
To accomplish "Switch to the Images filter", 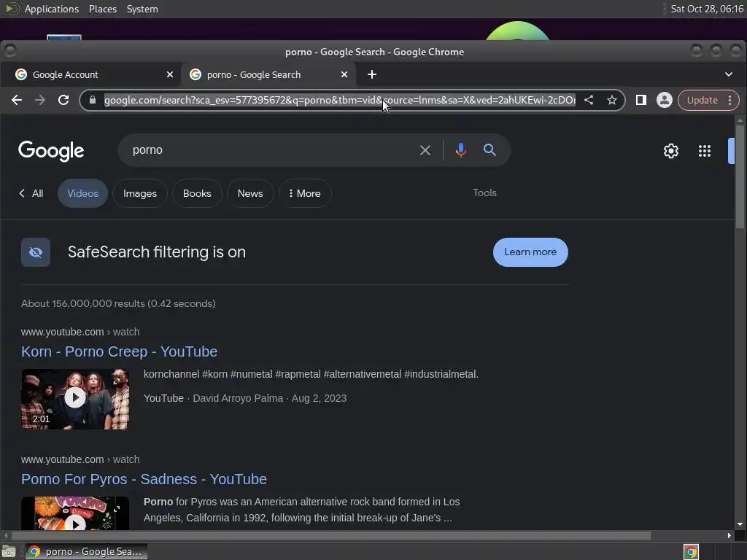I will 140,193.
